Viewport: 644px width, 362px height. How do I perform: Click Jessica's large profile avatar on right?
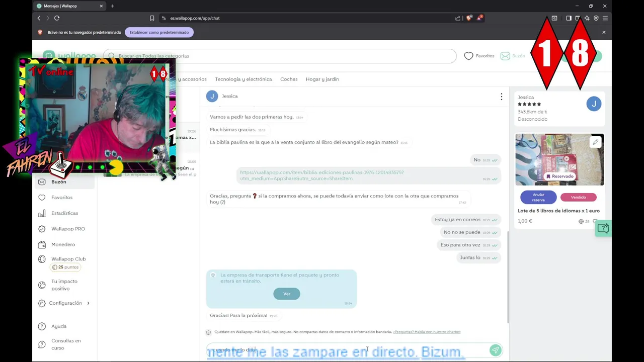point(594,104)
